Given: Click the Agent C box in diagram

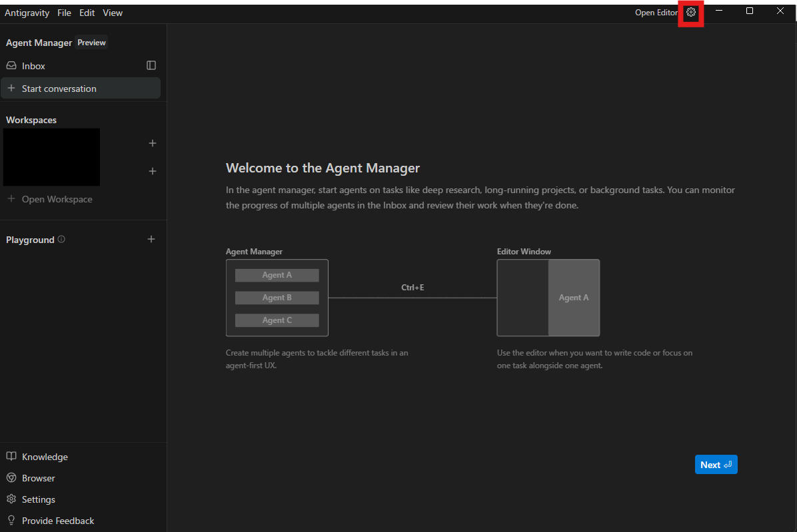Looking at the screenshot, I should [277, 320].
